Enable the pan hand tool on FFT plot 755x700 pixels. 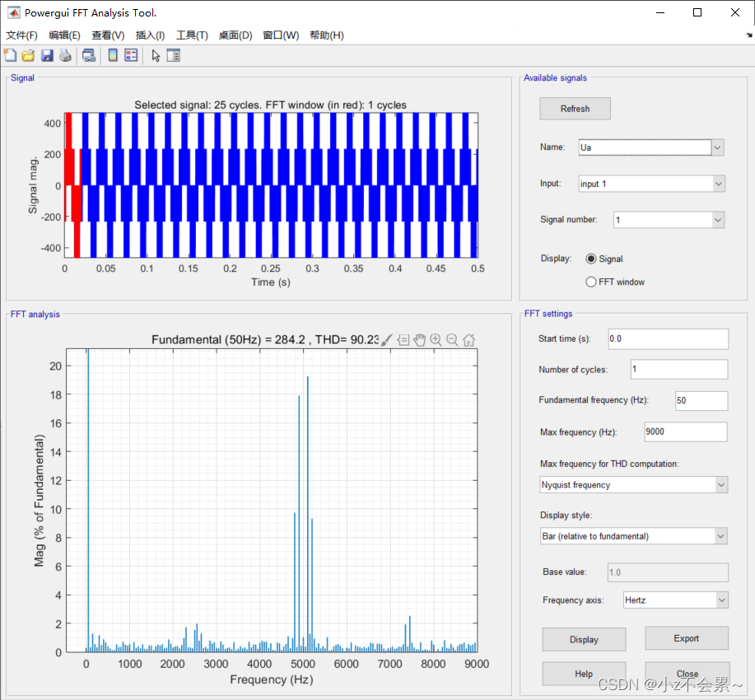click(x=419, y=339)
